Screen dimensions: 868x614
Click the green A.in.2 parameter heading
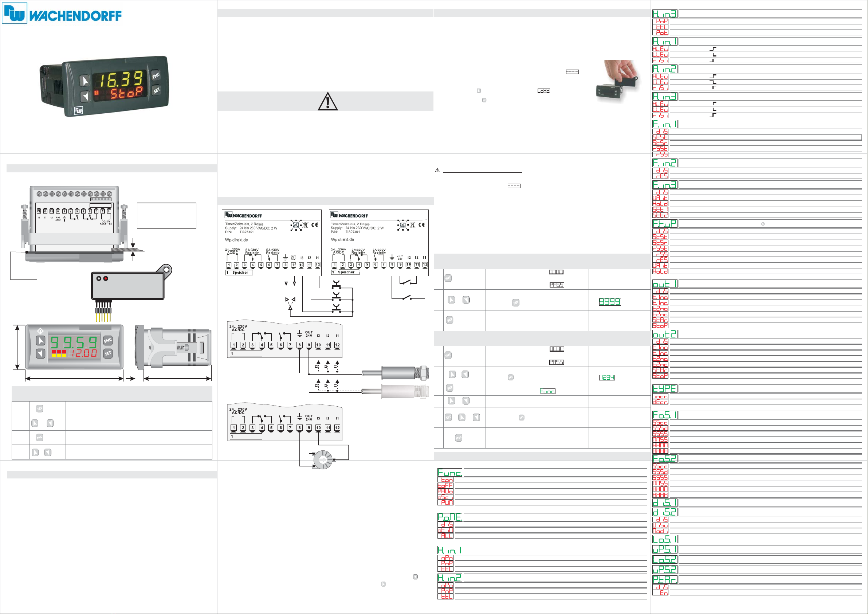[x=665, y=69]
